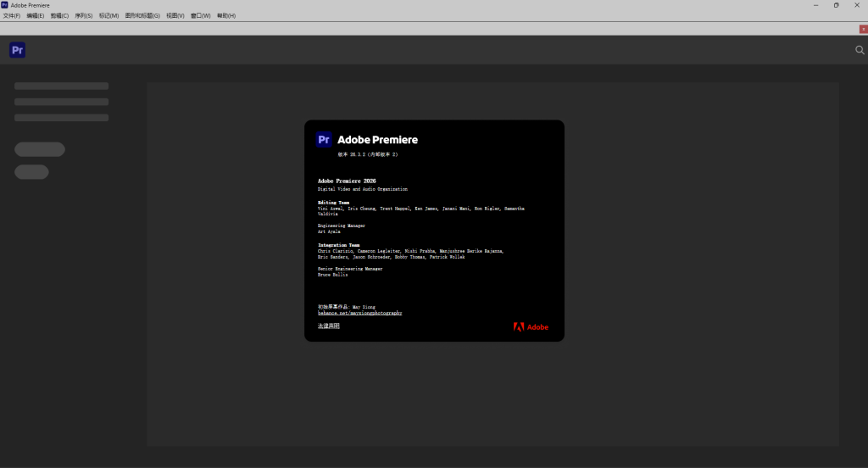This screenshot has height=468, width=868.
Task: Open the search magnifier icon
Action: click(x=860, y=50)
